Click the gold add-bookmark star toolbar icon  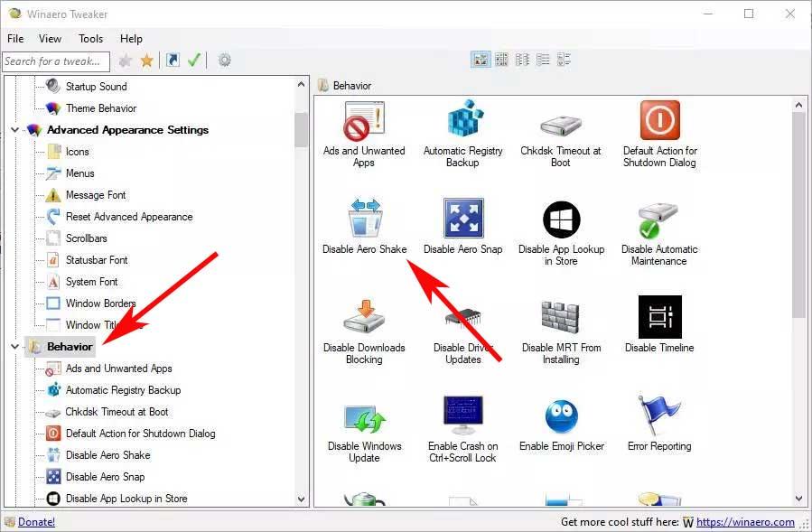(147, 61)
